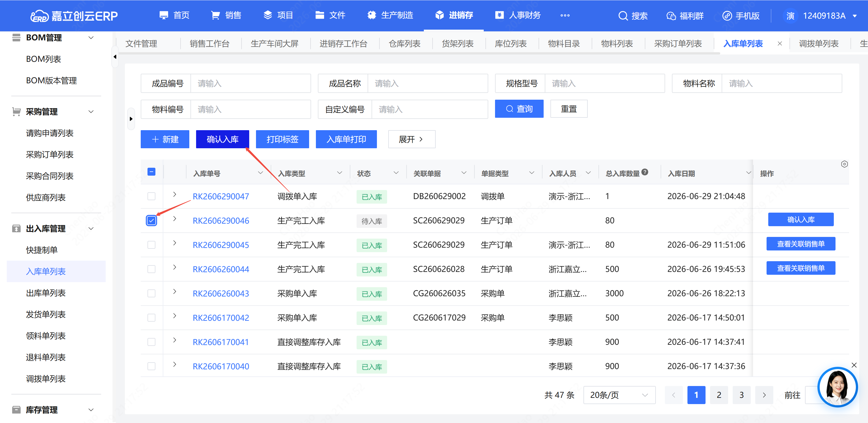Click 查看关联销售单 in the RK2606290045 row
The width and height of the screenshot is (868, 423).
click(800, 244)
